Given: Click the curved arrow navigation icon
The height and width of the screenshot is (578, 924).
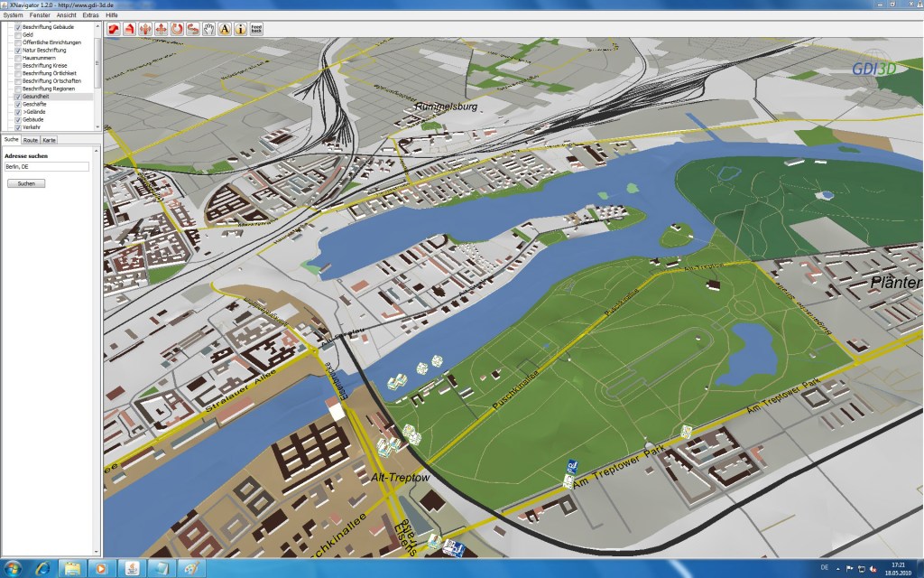Looking at the screenshot, I should click(193, 29).
